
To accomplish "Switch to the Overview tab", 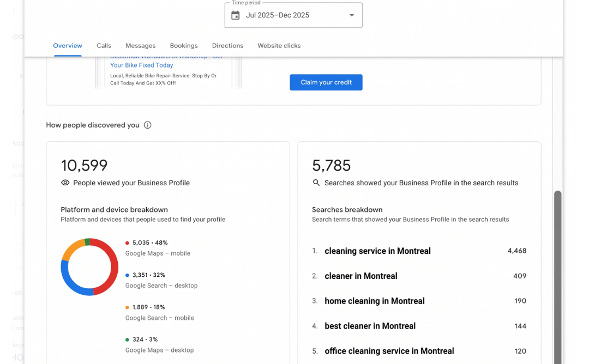I will [x=68, y=46].
